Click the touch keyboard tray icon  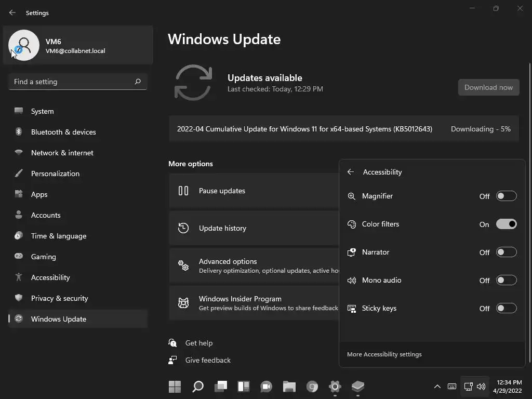[x=452, y=387]
